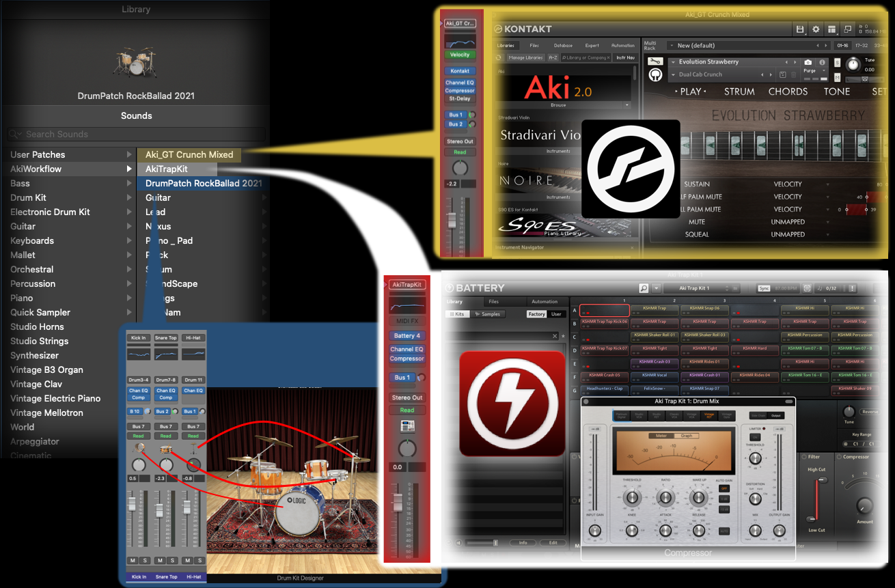This screenshot has width=895, height=588.
Task: Click Kontakt workspace layout icon beside the gear
Action: click(x=831, y=29)
